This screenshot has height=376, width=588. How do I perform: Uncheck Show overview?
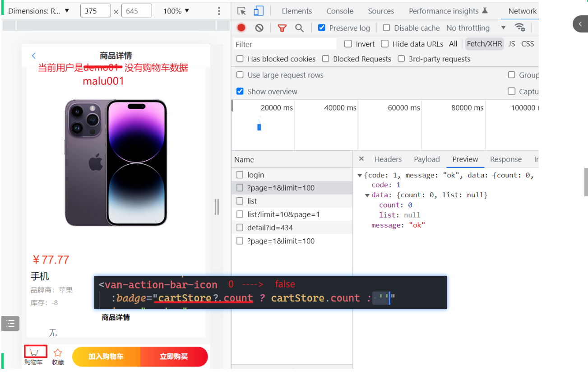240,91
